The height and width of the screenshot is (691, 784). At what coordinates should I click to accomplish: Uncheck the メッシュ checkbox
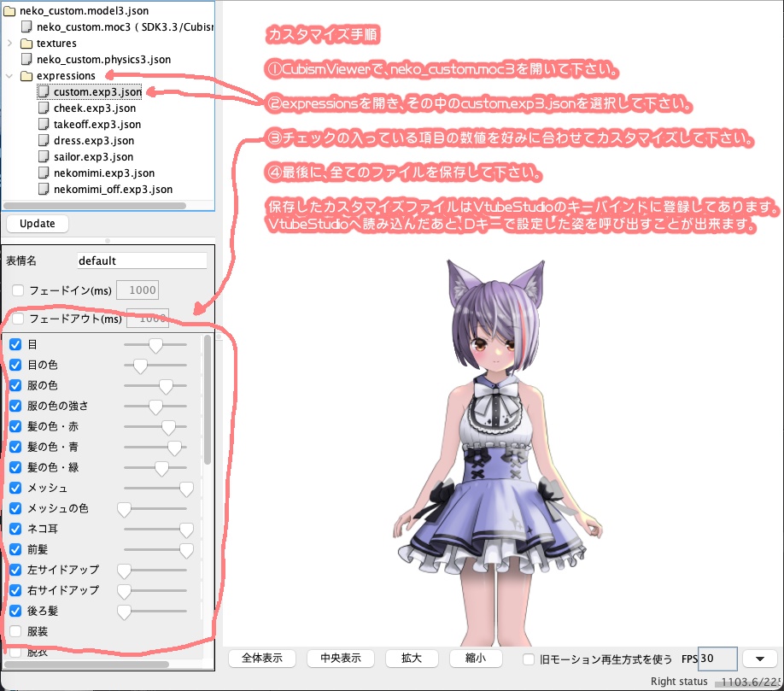pos(15,488)
